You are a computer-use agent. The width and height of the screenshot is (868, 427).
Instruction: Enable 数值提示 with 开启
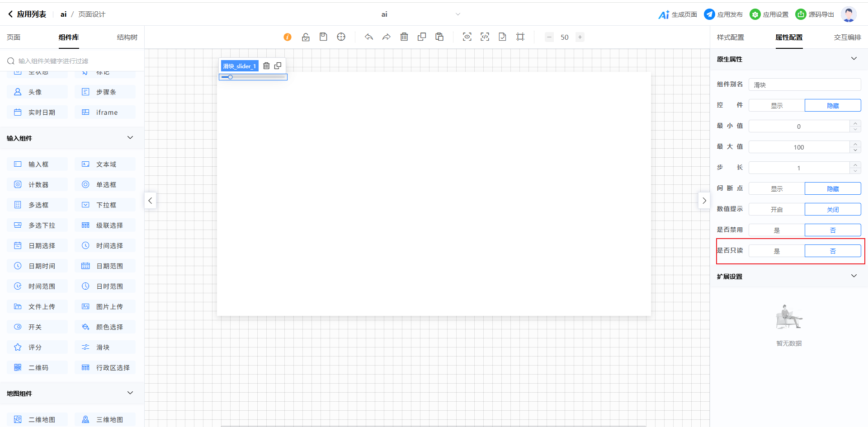pos(777,209)
